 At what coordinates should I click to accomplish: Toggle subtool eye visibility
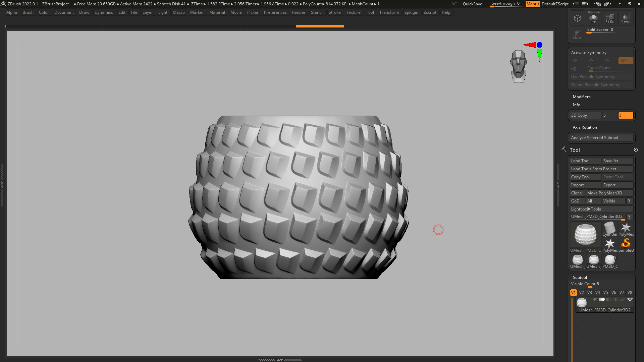630,300
